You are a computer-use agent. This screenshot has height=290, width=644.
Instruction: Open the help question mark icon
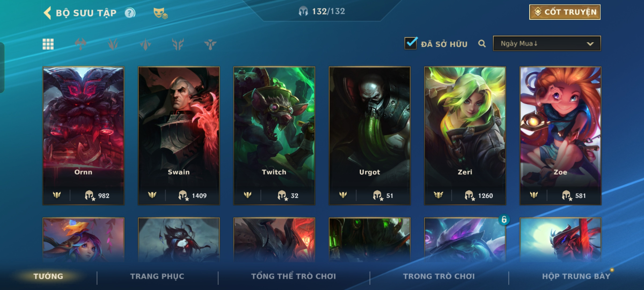130,13
